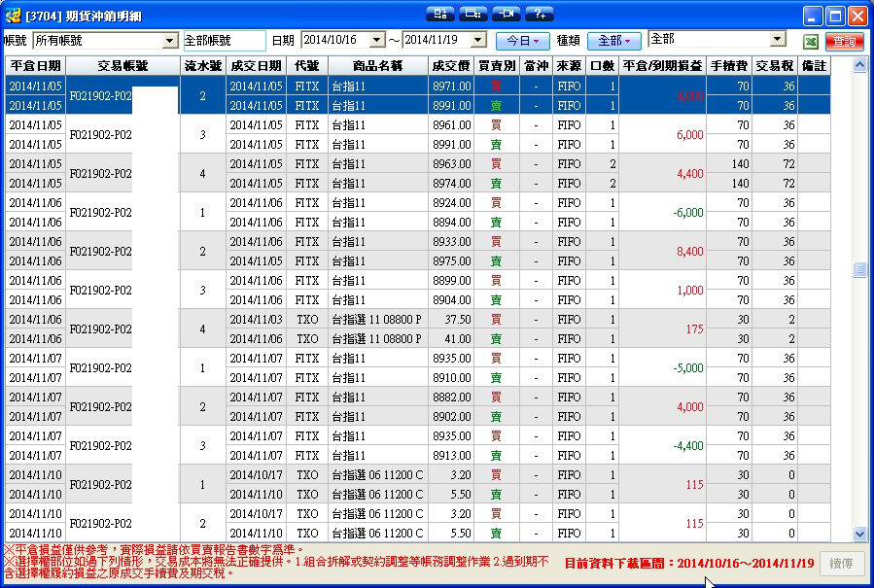The width and height of the screenshot is (874, 588).
Task: Click the price cell 8924.00
Action: tap(451, 203)
